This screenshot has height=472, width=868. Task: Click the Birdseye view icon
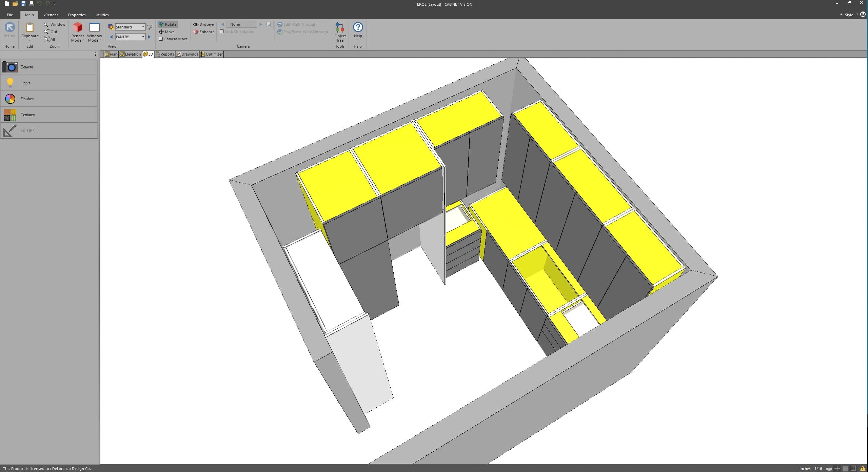point(196,24)
